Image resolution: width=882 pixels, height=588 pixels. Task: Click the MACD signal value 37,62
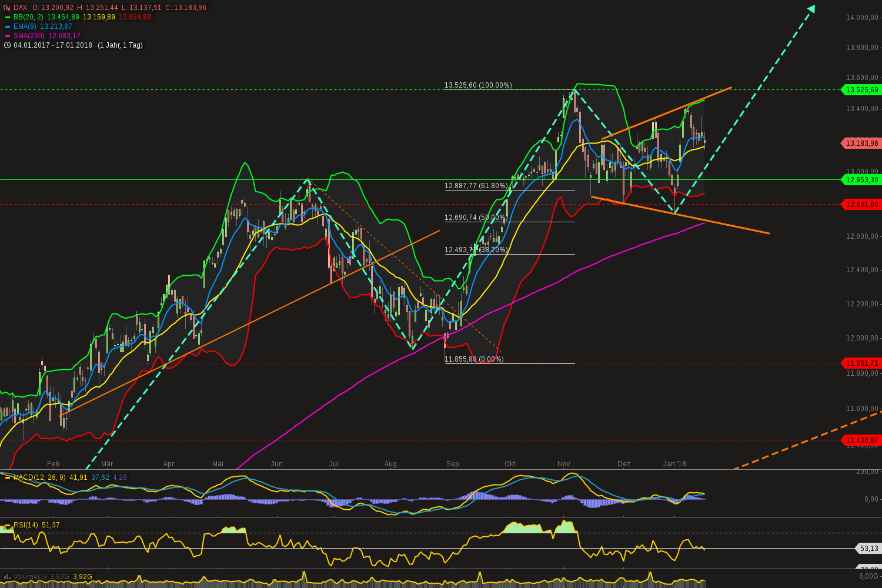[x=101, y=477]
